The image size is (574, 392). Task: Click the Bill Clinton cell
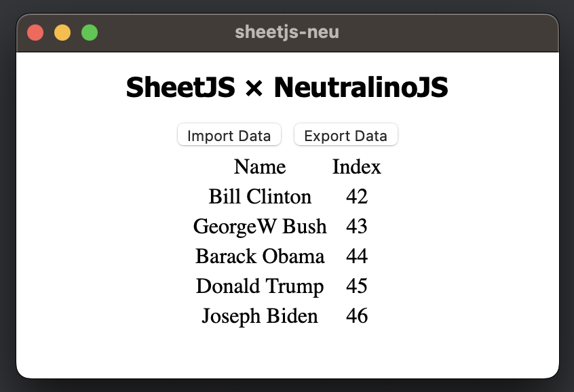coord(260,197)
